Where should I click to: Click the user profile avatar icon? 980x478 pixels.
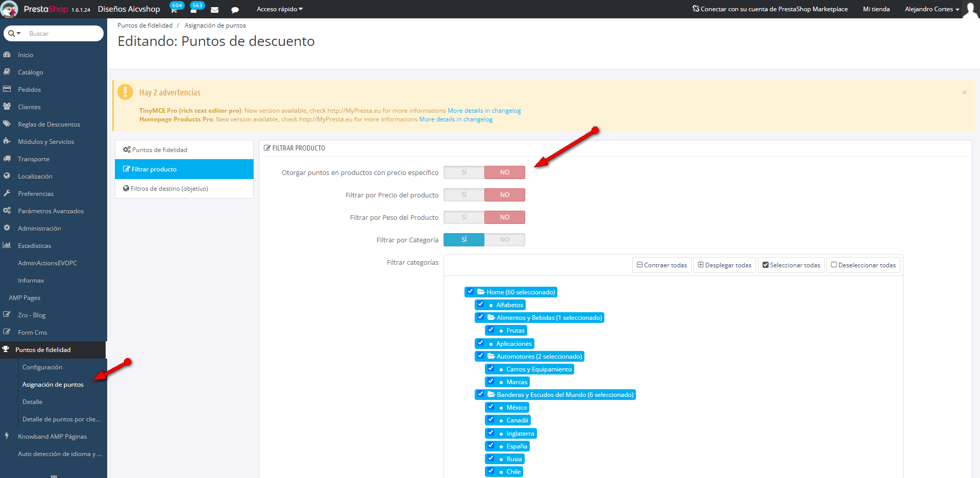(970, 9)
